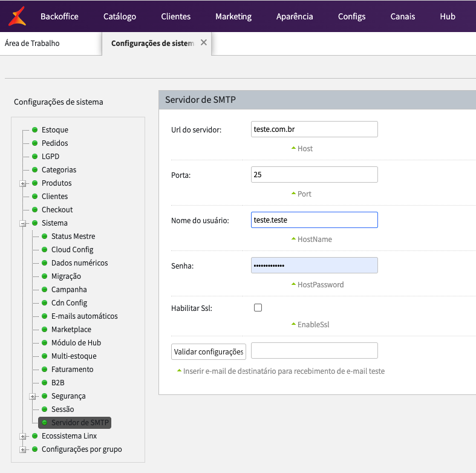
Task: Click the Validar configurações button
Action: pyautogui.click(x=209, y=351)
